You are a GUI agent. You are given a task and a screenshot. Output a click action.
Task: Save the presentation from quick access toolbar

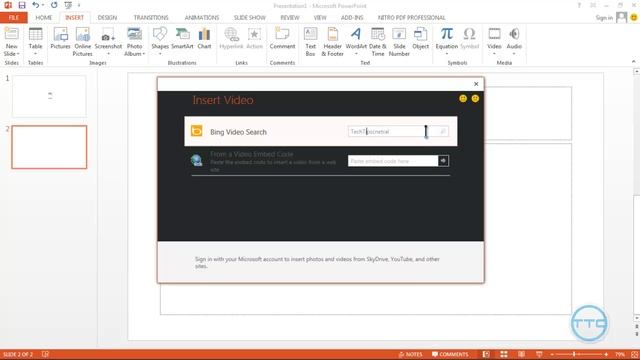pyautogui.click(x=22, y=5)
